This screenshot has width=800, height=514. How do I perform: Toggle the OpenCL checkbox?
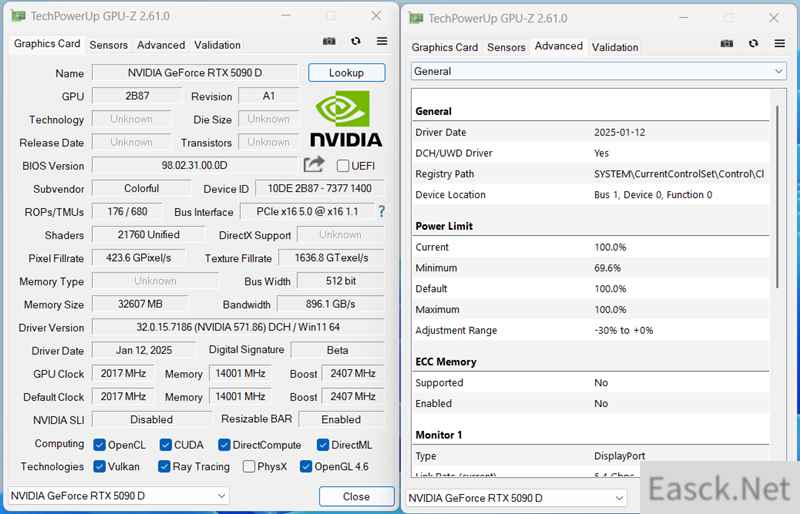(99, 445)
